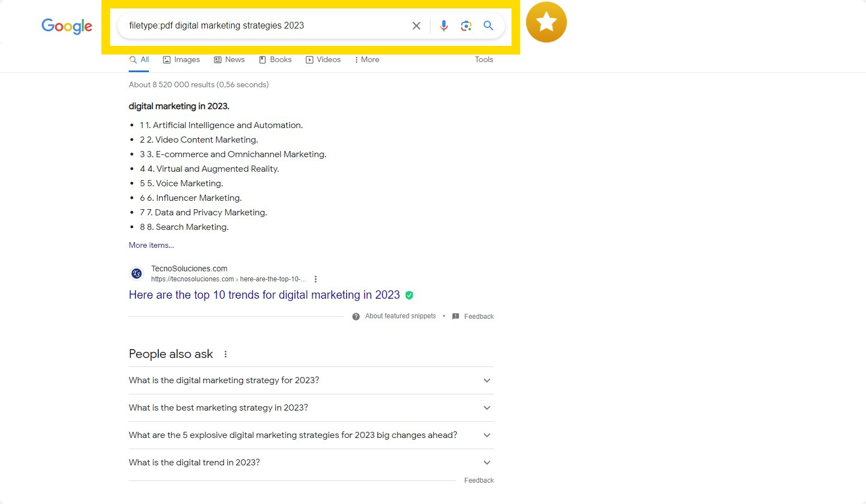
Task: Open the More search categories menu
Action: point(367,60)
